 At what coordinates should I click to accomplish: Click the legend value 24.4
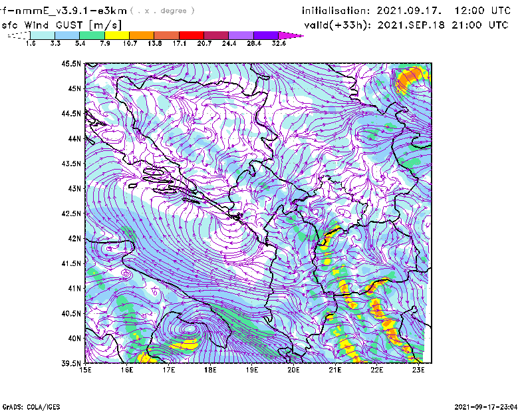pos(229,43)
